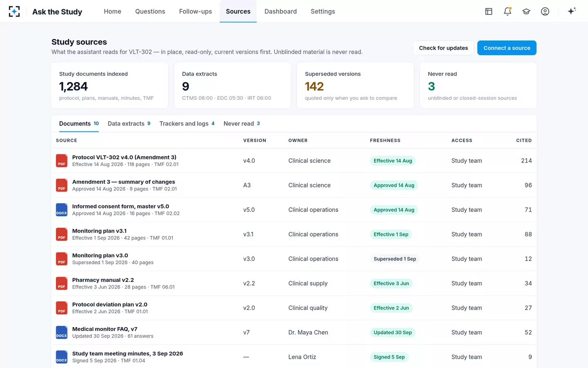Click the Study documents indexed card
The image size is (588, 368).
coord(110,85)
